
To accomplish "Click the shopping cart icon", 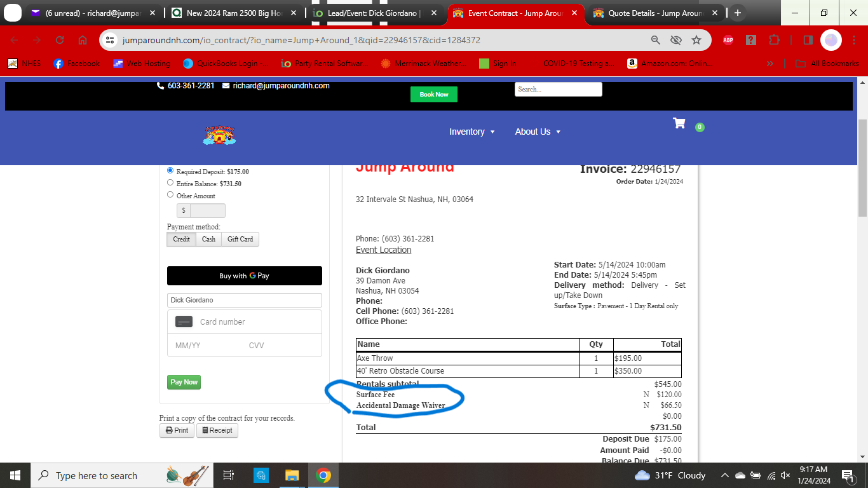I will click(x=679, y=124).
